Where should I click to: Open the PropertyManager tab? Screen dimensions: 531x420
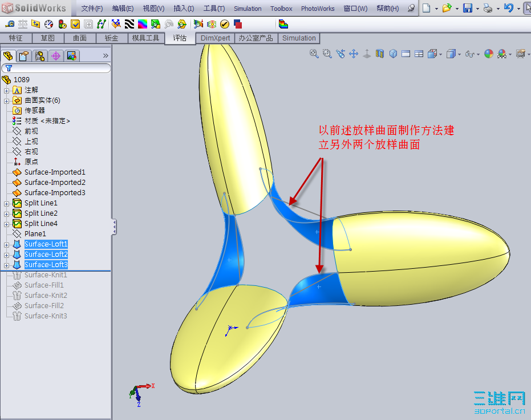24,56
